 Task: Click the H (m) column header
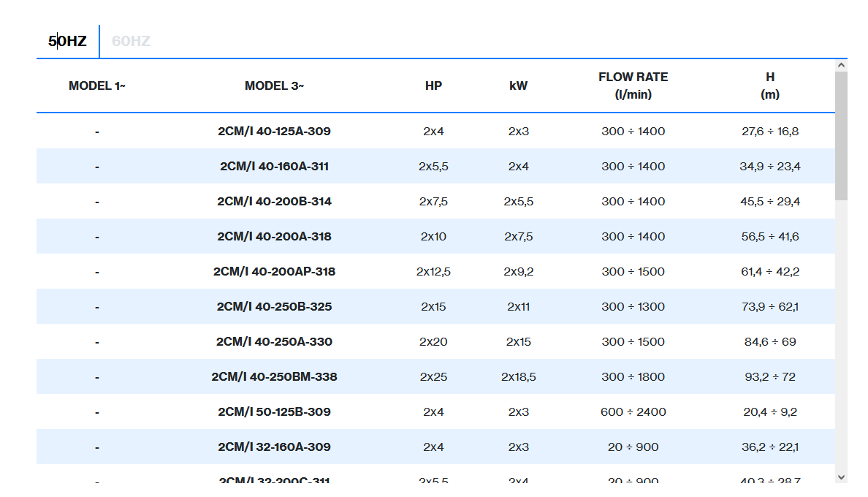pyautogui.click(x=769, y=86)
